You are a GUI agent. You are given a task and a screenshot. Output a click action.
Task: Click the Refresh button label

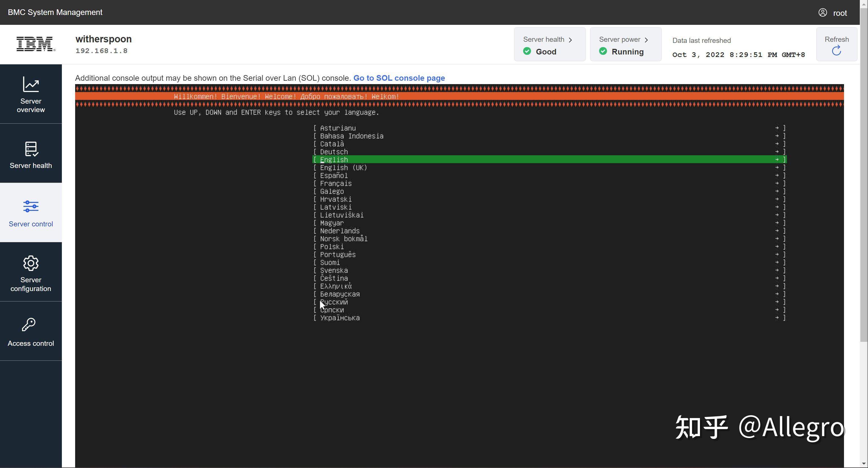click(836, 40)
